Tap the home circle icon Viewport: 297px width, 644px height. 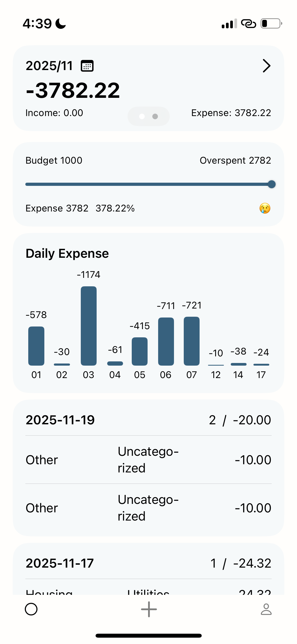point(31,609)
